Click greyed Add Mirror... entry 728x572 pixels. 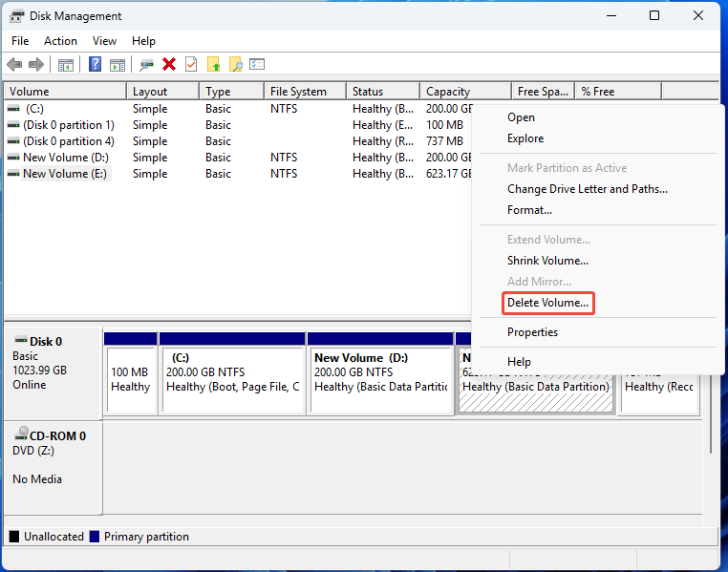click(539, 281)
